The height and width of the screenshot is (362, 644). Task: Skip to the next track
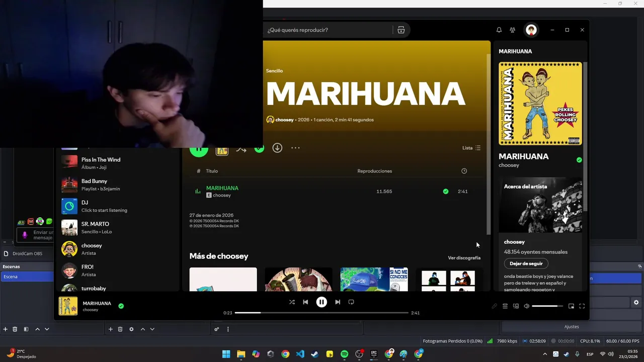pos(338,302)
